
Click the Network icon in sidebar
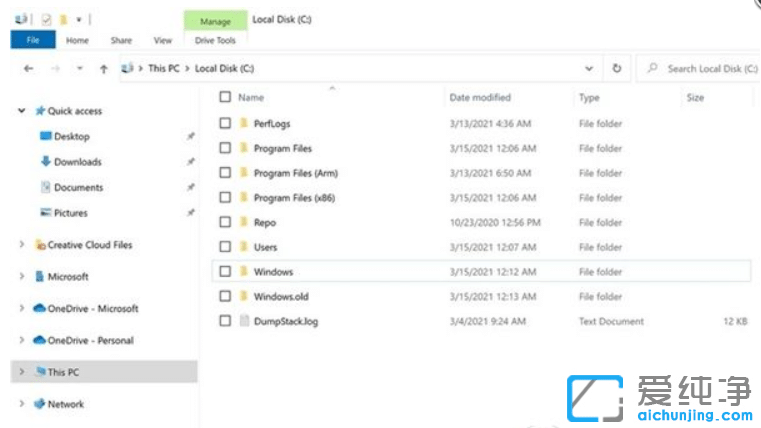39,404
